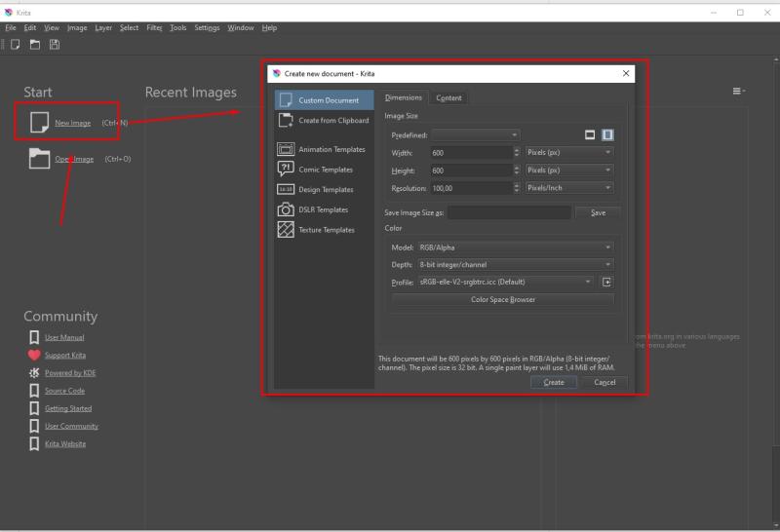Image resolution: width=780 pixels, height=532 pixels.
Task: Open the Window menu
Action: [x=241, y=28]
